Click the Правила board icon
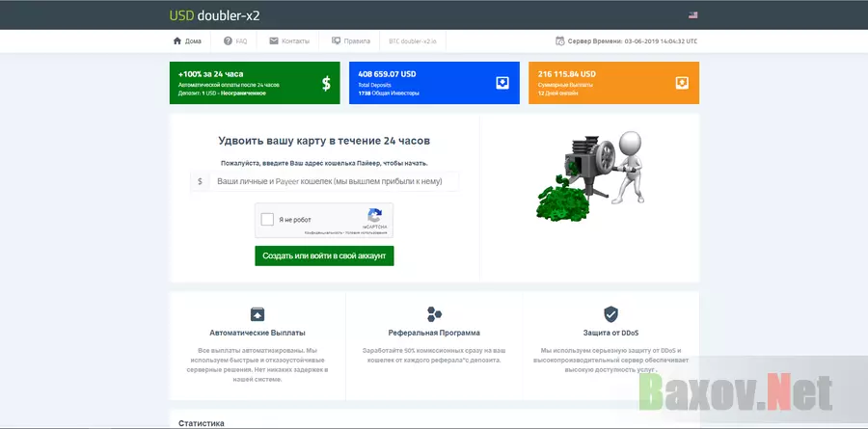The width and height of the screenshot is (868, 429). click(x=336, y=40)
